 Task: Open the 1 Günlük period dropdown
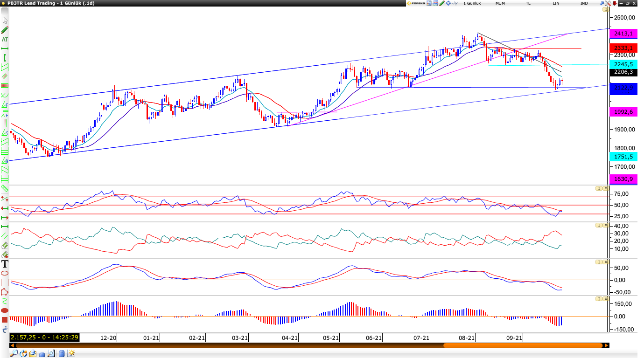pos(472,3)
